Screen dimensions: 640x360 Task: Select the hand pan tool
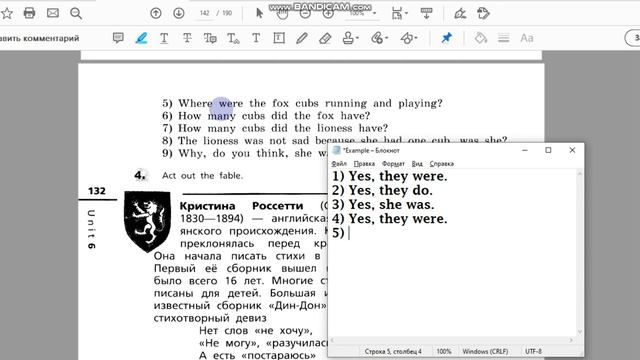coord(282,14)
